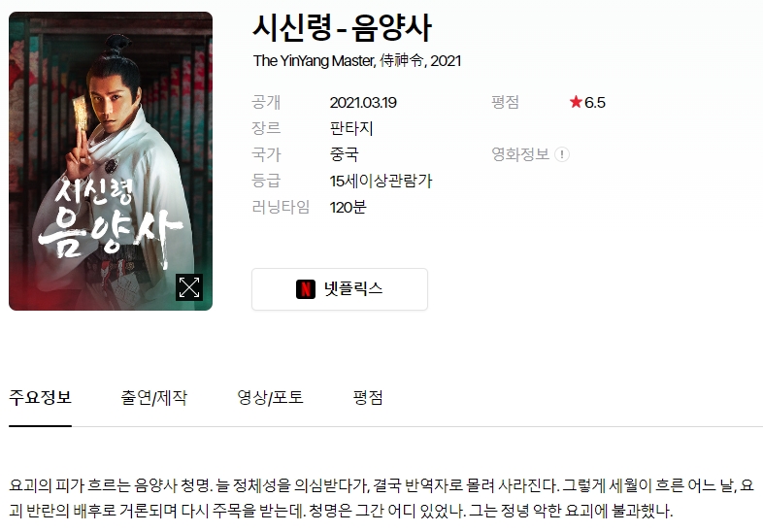This screenshot has height=532, width=763.
Task: Click the subtitle The YinYang Master
Action: pyautogui.click(x=314, y=61)
